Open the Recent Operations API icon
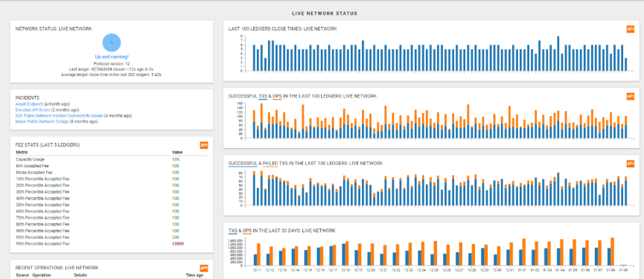Image resolution: width=644 pixels, height=279 pixels. (x=204, y=268)
